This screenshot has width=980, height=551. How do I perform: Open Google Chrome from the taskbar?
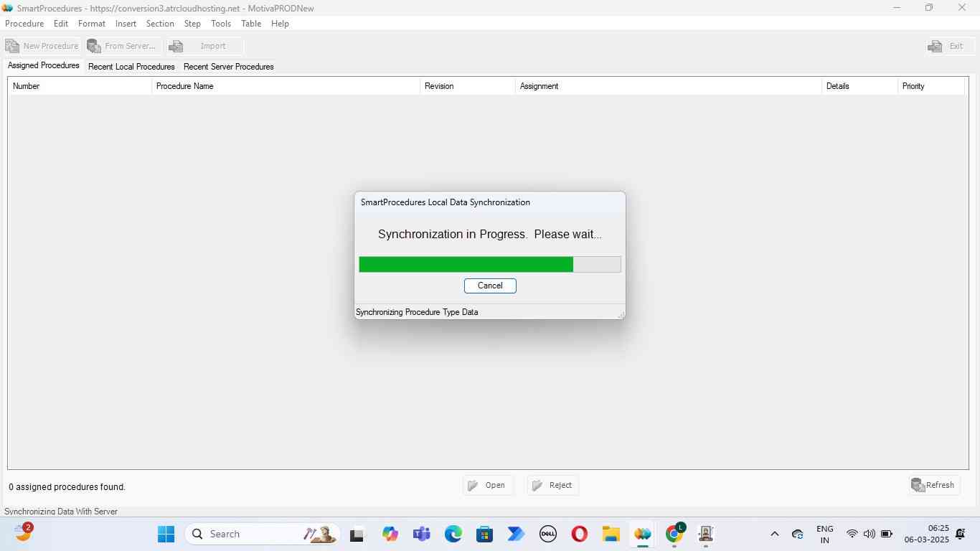tap(674, 533)
